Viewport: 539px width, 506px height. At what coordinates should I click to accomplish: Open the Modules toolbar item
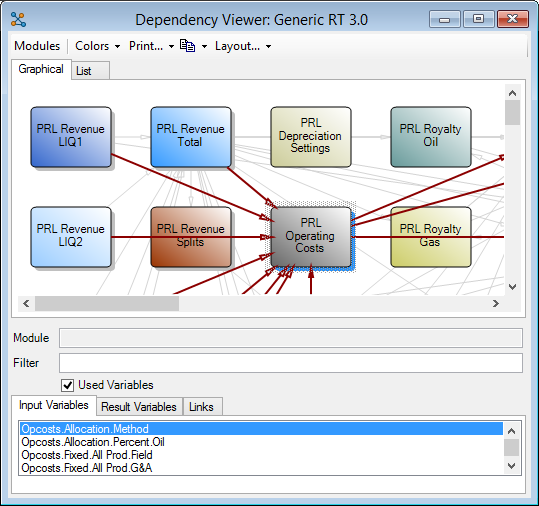[x=37, y=46]
